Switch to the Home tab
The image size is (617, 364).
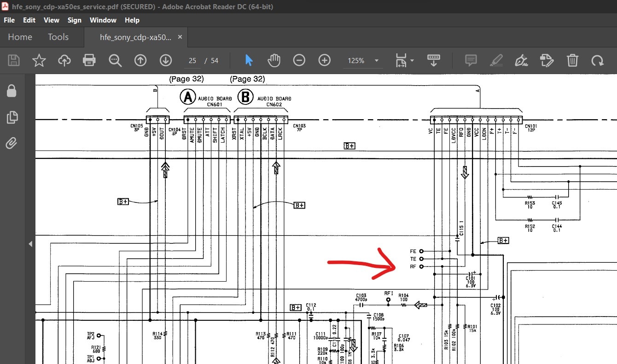coord(20,37)
